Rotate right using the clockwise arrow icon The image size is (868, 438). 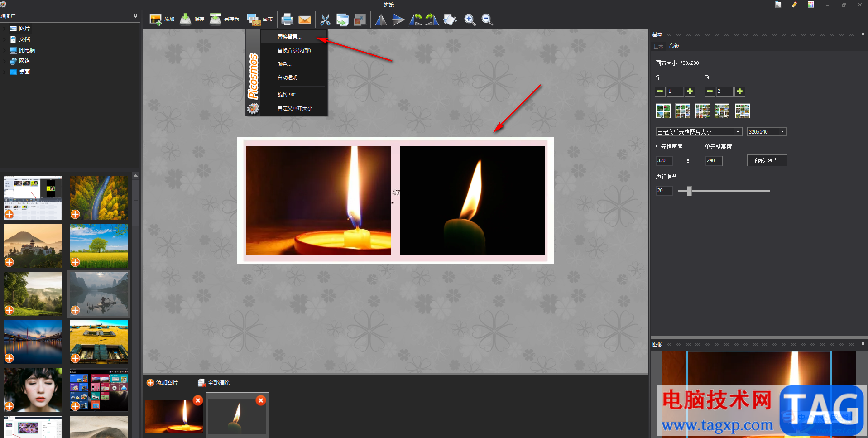click(432, 19)
